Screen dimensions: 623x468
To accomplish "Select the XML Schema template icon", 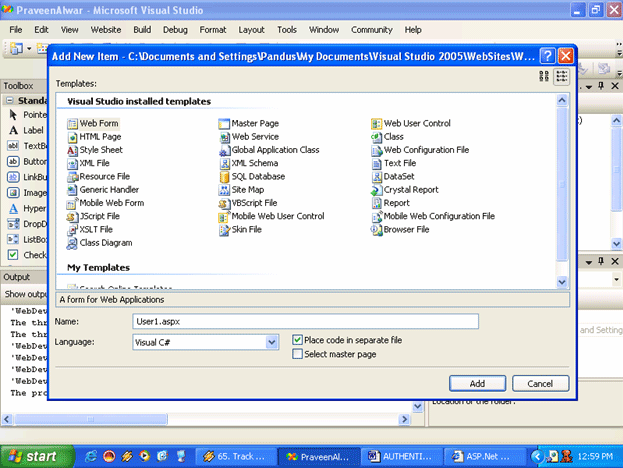I will point(224,163).
